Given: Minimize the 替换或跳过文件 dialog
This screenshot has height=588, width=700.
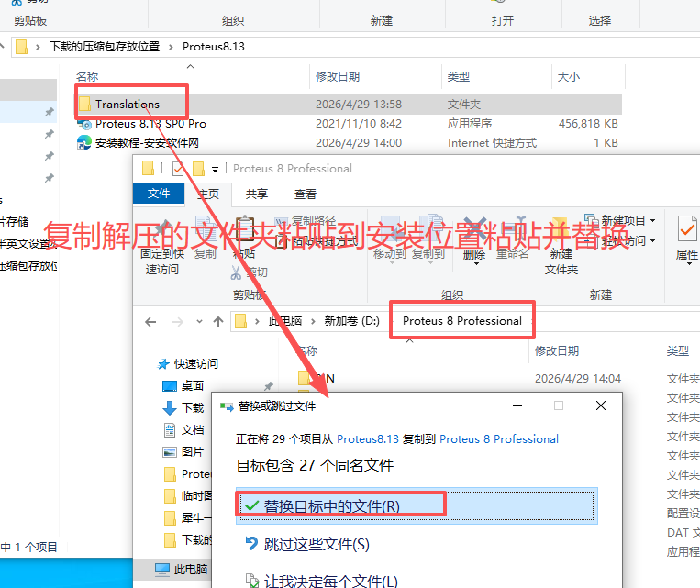Looking at the screenshot, I should click(517, 405).
